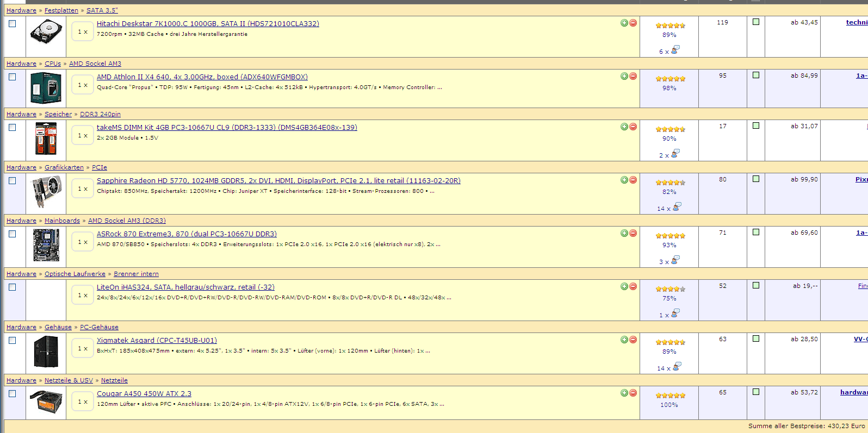Open the AMD Athlon II X4 640 product link
This screenshot has width=868, height=433.
click(202, 77)
